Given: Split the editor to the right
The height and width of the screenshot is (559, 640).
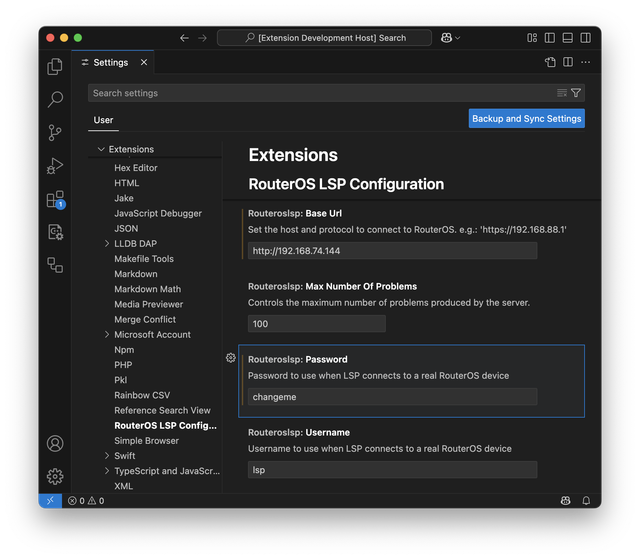Looking at the screenshot, I should [568, 62].
